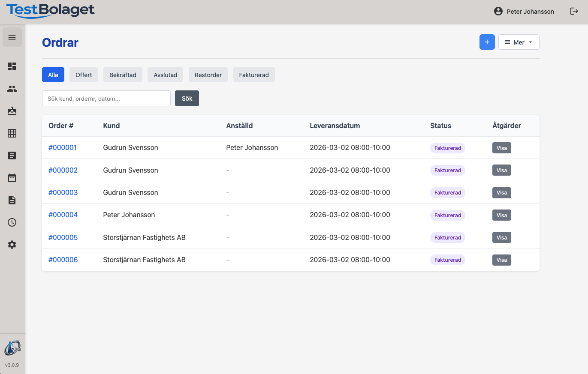Screen dimensions: 588x374
Task: Open the calendar icon in sidebar
Action: click(x=12, y=178)
